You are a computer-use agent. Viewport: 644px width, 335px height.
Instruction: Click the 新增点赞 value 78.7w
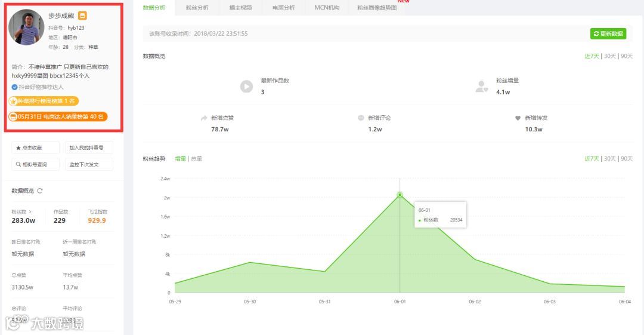point(219,129)
